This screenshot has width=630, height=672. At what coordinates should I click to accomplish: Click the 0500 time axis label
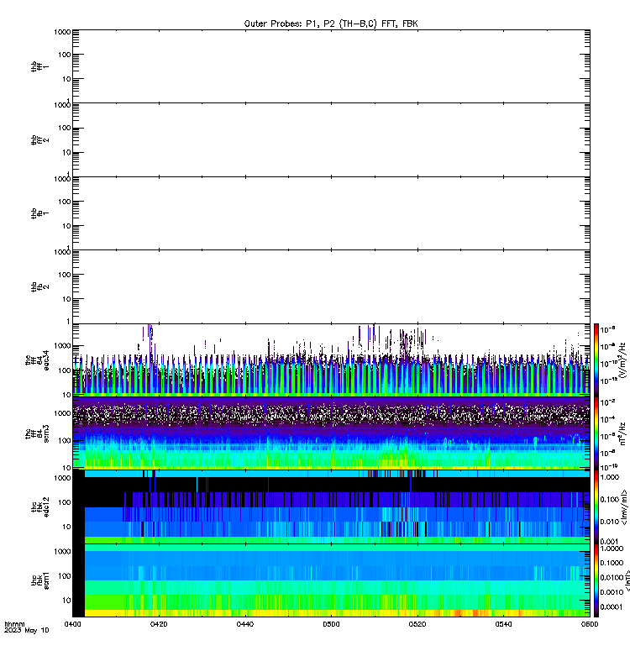(331, 624)
